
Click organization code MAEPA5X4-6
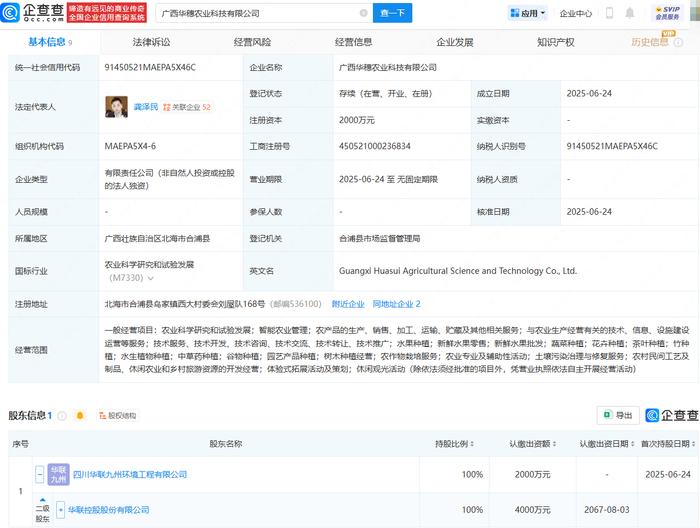(x=130, y=146)
